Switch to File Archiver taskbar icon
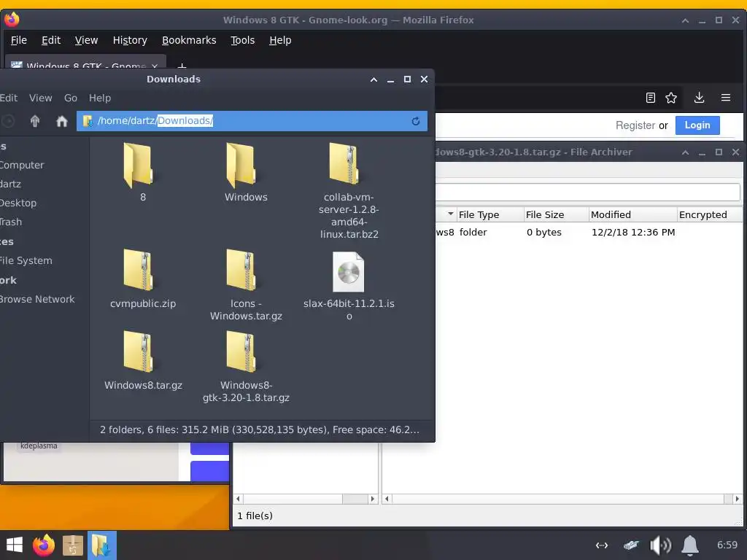This screenshot has width=747, height=560. pyautogui.click(x=72, y=545)
